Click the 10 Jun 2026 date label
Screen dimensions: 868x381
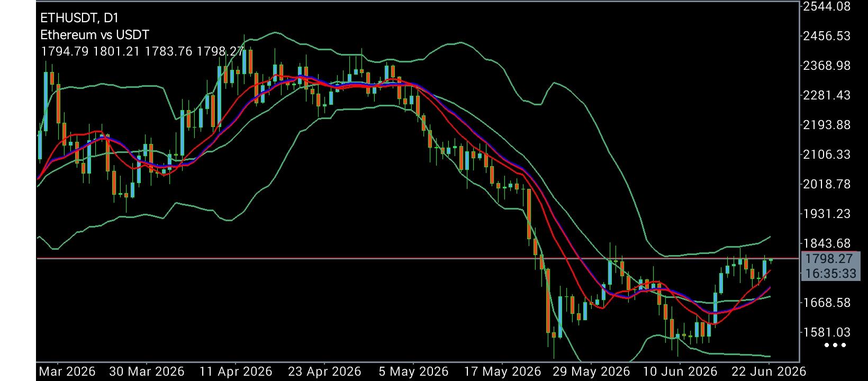(680, 371)
